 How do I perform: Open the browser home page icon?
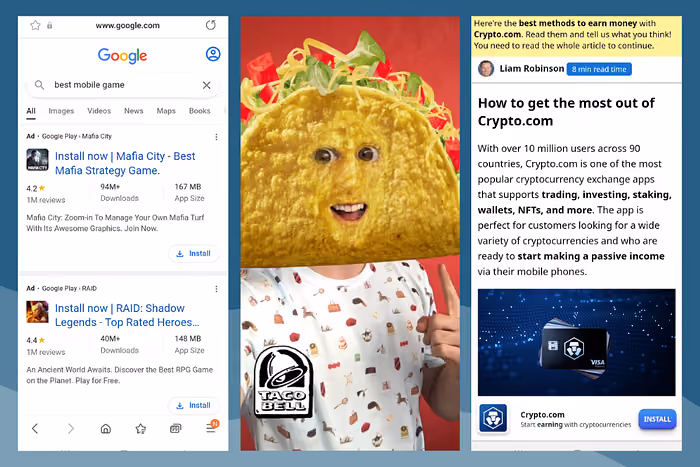coord(106,429)
